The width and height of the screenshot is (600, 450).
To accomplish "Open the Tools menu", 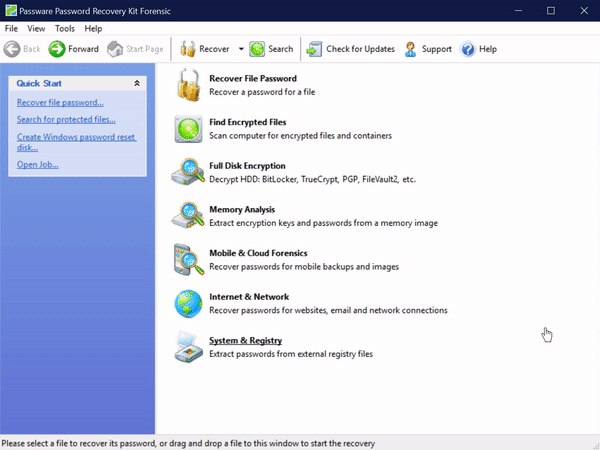I will coord(65,29).
